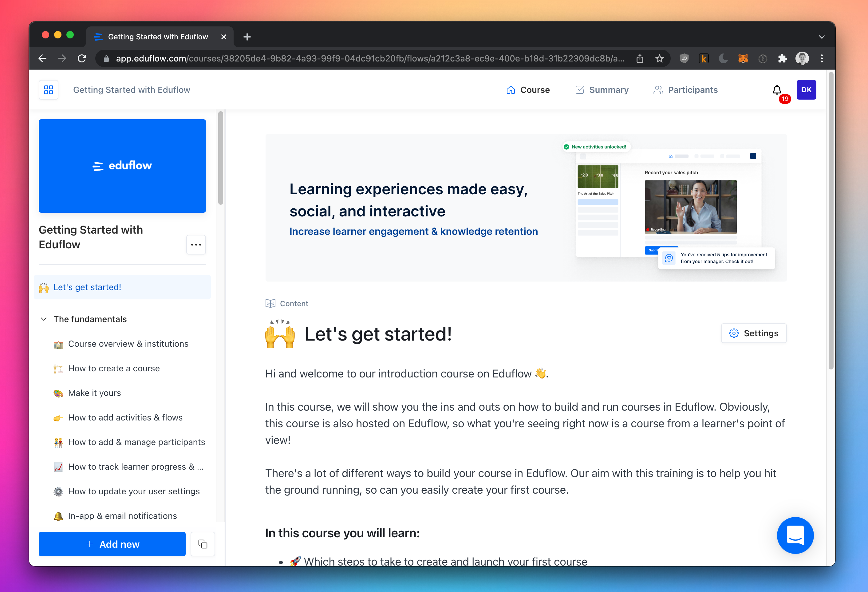Open the courses grid dashboard icon
The width and height of the screenshot is (868, 592).
(49, 90)
